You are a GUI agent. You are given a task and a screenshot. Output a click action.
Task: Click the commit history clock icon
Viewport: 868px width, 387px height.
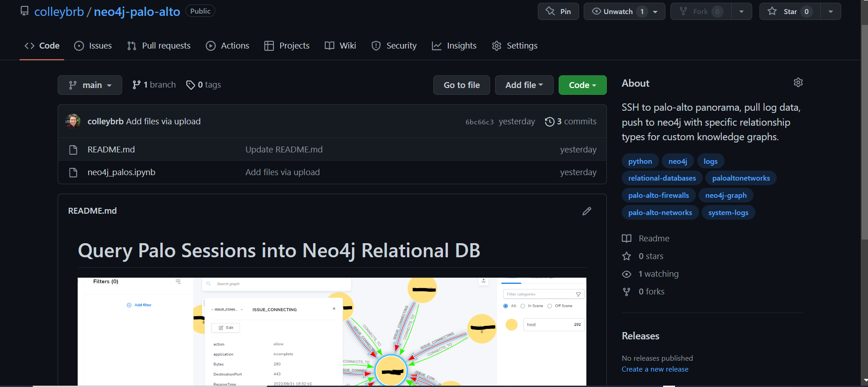(x=550, y=122)
